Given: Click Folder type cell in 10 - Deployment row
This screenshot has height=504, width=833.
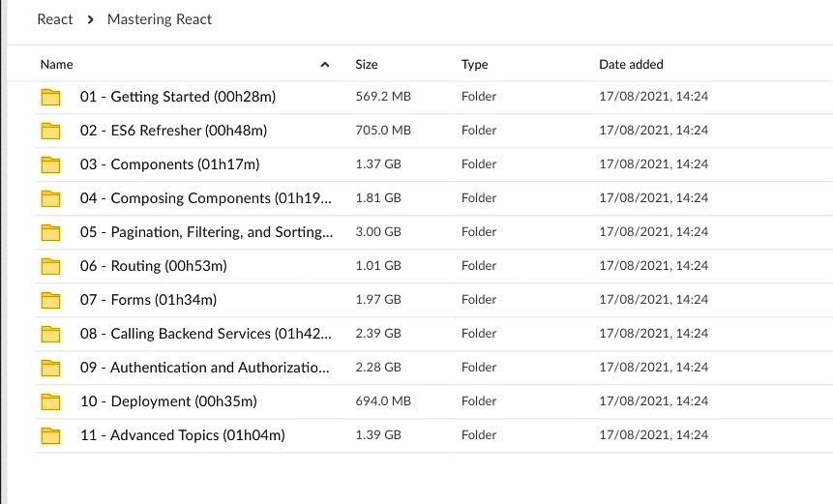Looking at the screenshot, I should point(479,400).
